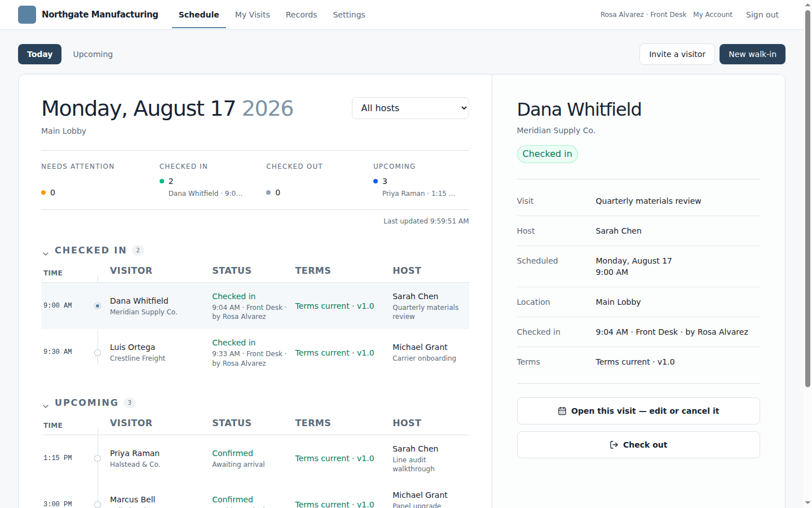
Task: Switch to Today view
Action: click(x=39, y=54)
